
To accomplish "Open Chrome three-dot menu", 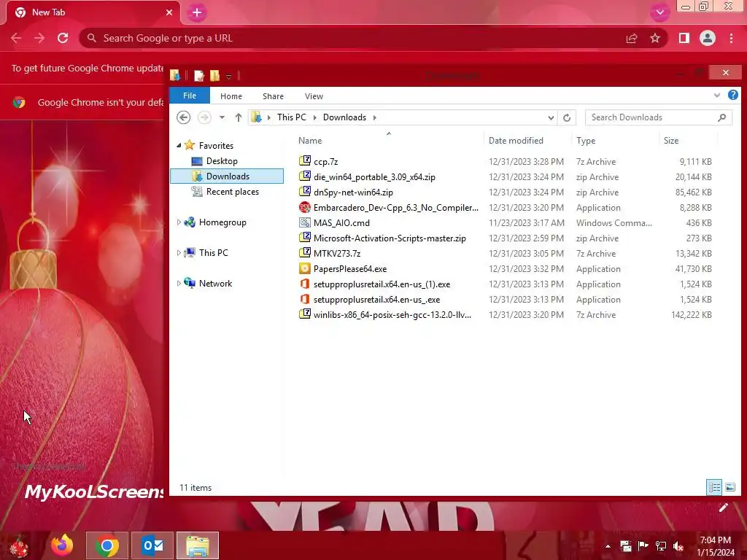I will 731,38.
